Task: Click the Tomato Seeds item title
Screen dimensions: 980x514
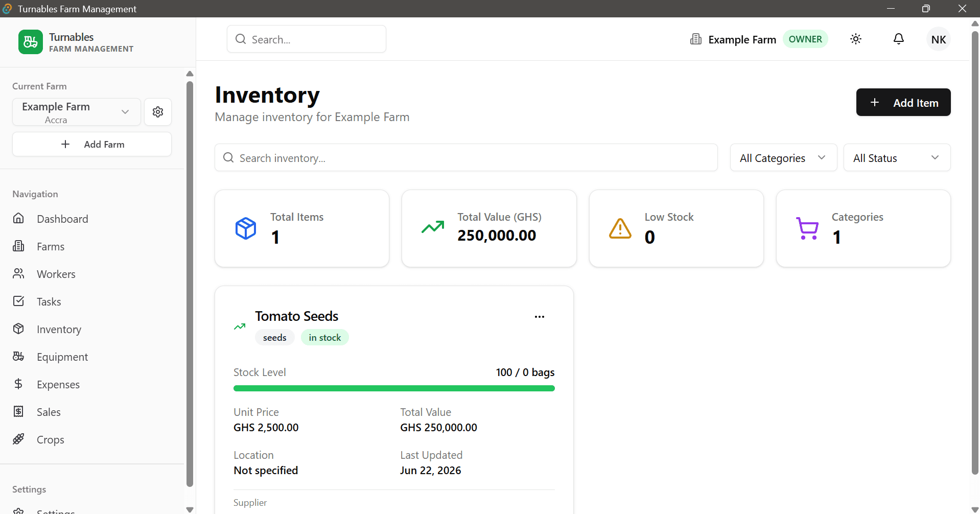Action: tap(297, 316)
